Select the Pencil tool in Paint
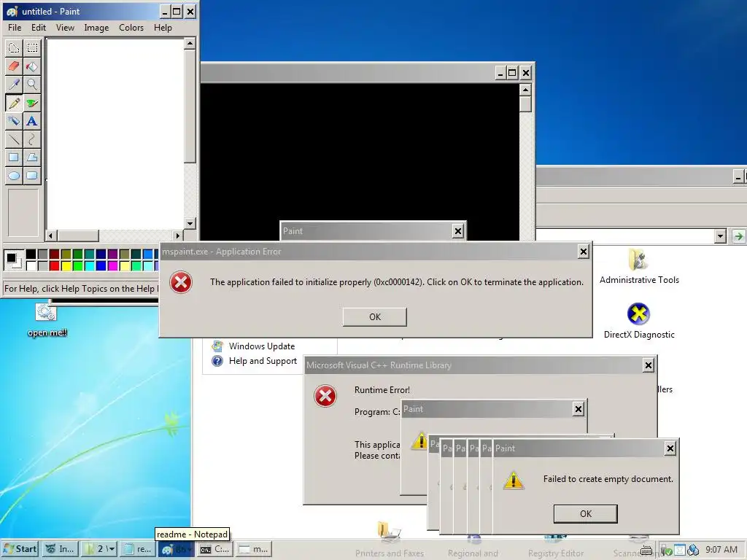 (14, 102)
